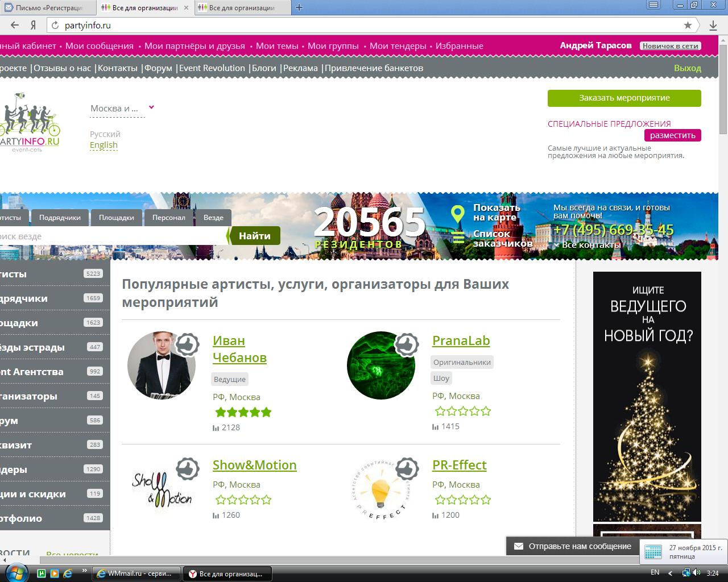Open the browser downloads arrow
The width and height of the screenshot is (728, 582).
[x=713, y=25]
